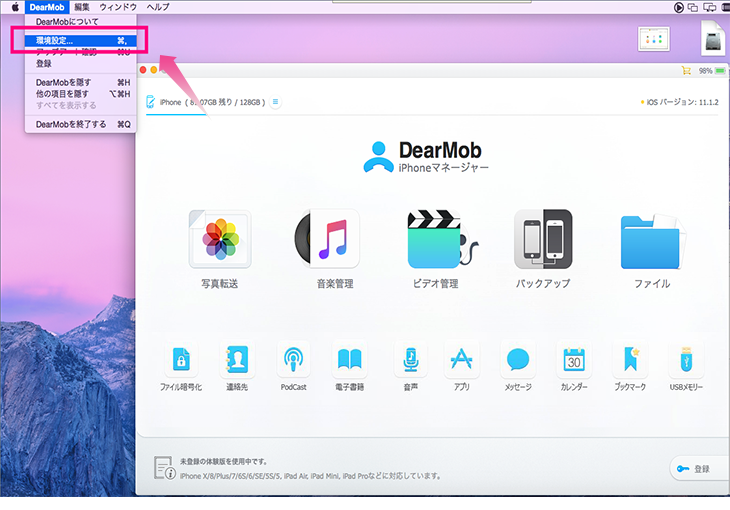730x510 pixels.
Task: Open the 電子書籍 e-book icon
Action: (x=350, y=359)
